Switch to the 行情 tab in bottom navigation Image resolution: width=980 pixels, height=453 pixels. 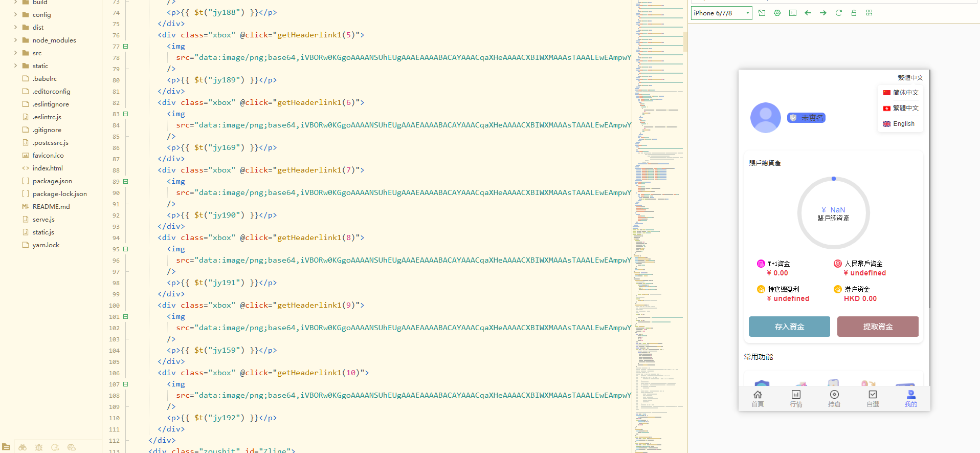click(796, 398)
